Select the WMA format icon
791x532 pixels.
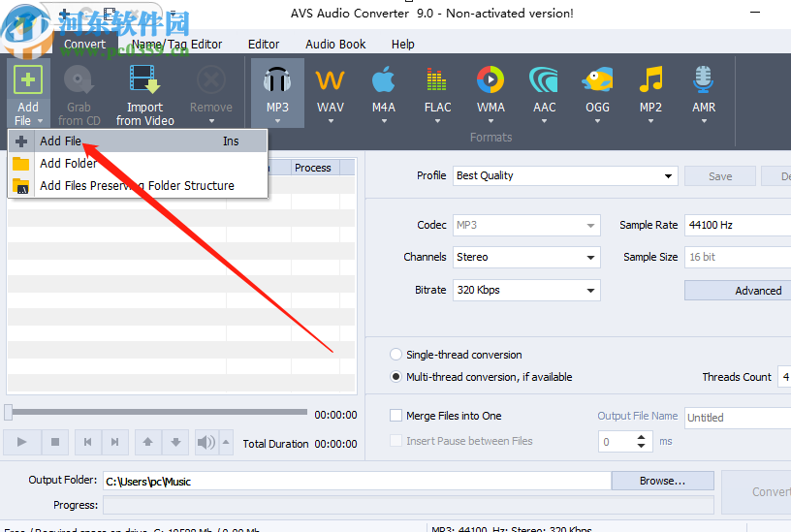[x=490, y=79]
